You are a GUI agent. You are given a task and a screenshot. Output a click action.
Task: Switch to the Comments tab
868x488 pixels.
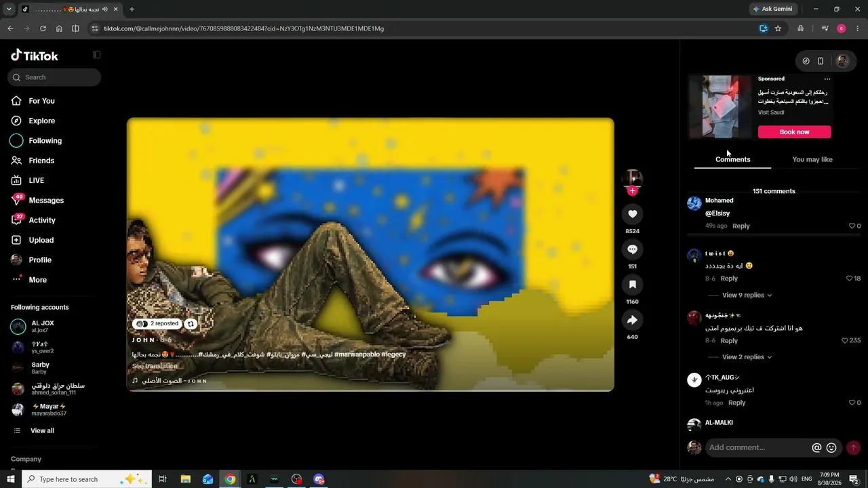[x=732, y=159]
